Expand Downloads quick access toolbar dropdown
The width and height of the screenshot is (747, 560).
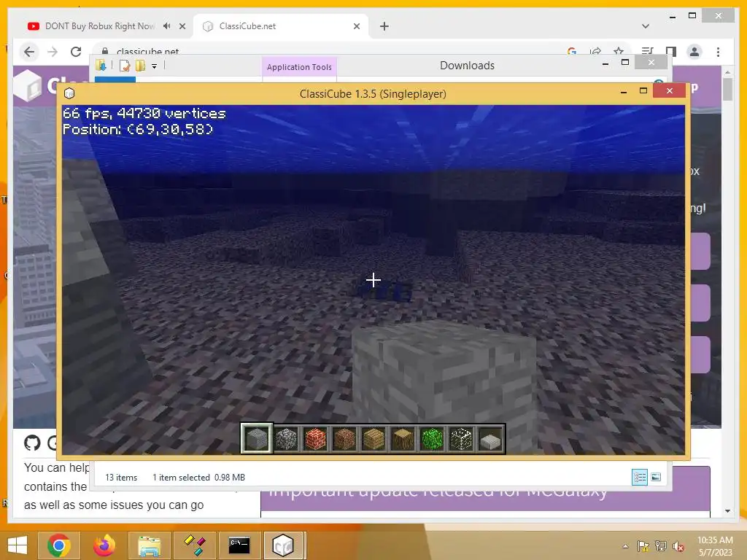(155, 66)
